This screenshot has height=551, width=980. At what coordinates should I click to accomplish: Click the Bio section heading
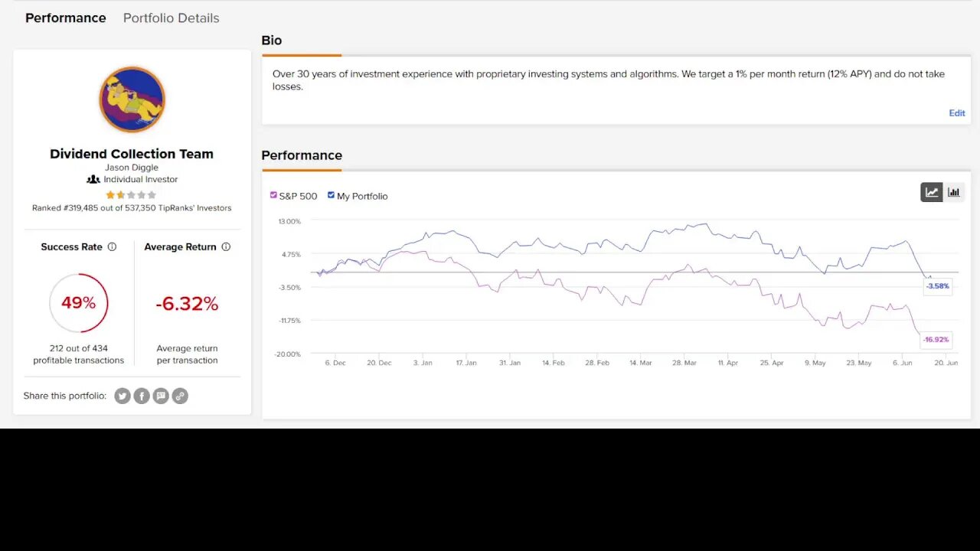click(x=272, y=41)
